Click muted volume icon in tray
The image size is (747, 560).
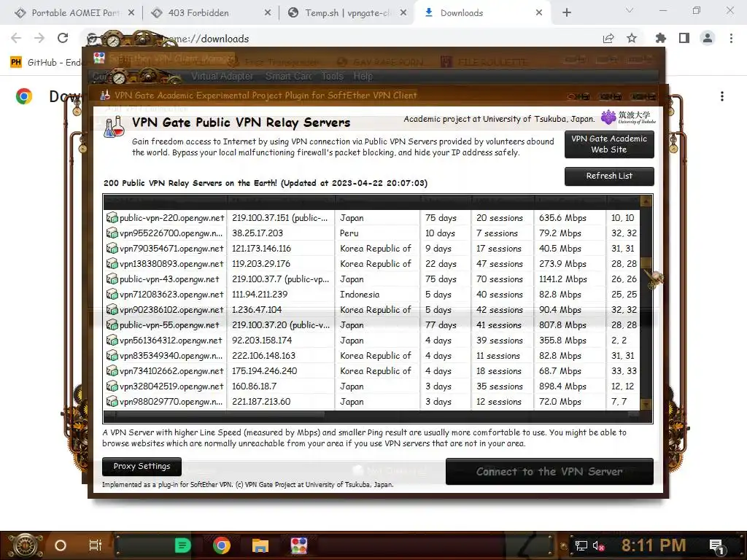[598, 545]
